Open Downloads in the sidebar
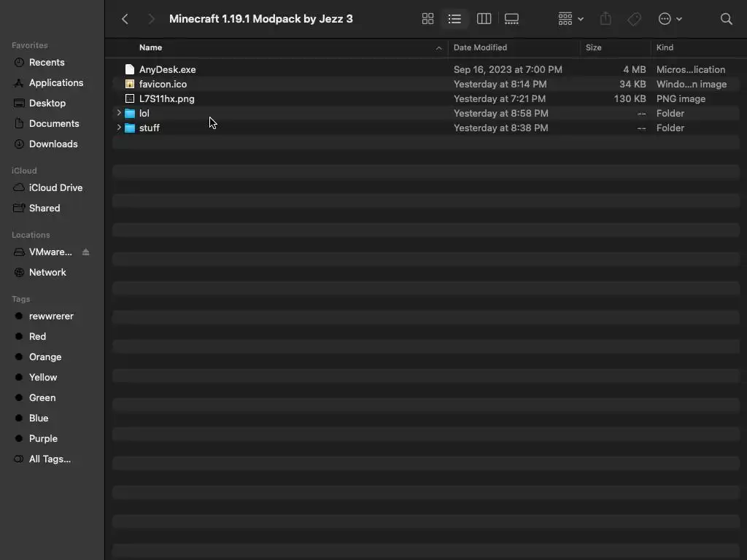This screenshot has width=747, height=560. pos(53,144)
